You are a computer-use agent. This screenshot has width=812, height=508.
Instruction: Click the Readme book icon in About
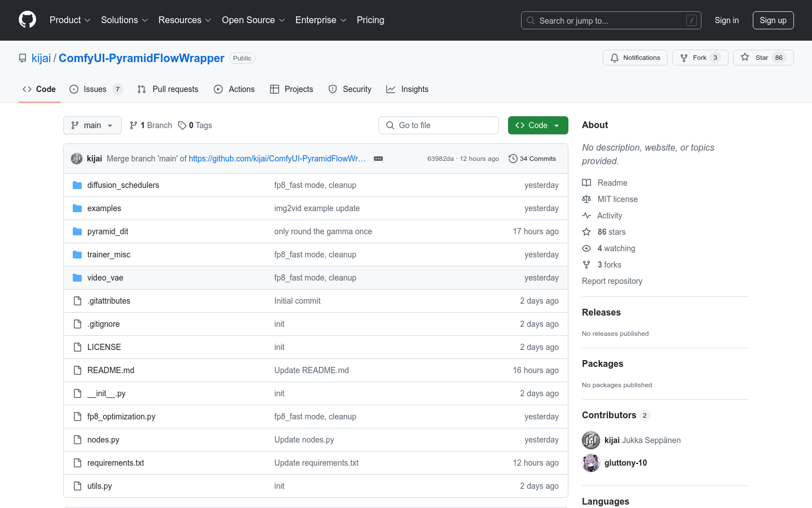[x=586, y=183]
